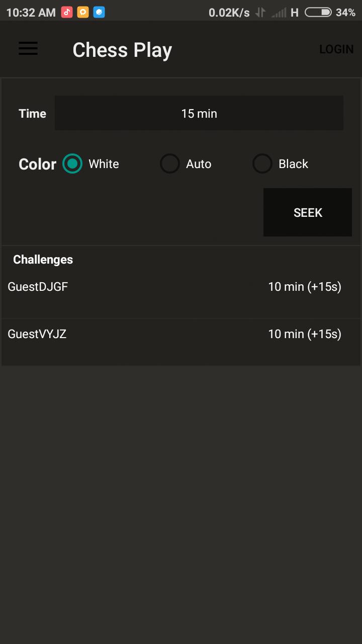Tap the signal strength bars icon
The height and width of the screenshot is (644, 362).
point(279,13)
